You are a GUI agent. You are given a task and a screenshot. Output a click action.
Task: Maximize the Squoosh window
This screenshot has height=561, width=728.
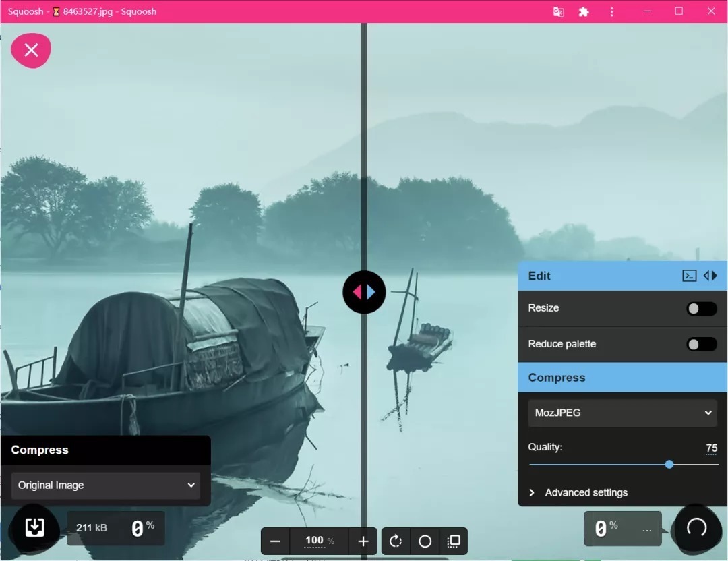point(679,11)
